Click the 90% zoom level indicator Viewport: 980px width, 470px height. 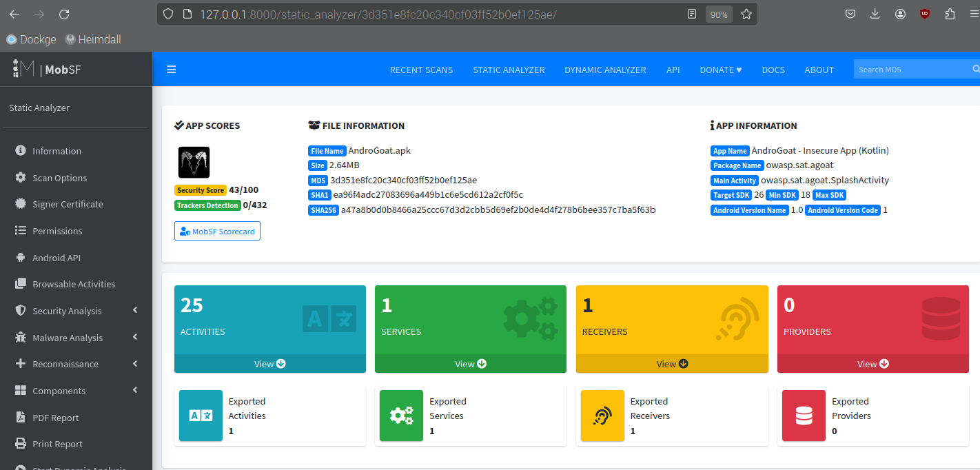pos(719,14)
